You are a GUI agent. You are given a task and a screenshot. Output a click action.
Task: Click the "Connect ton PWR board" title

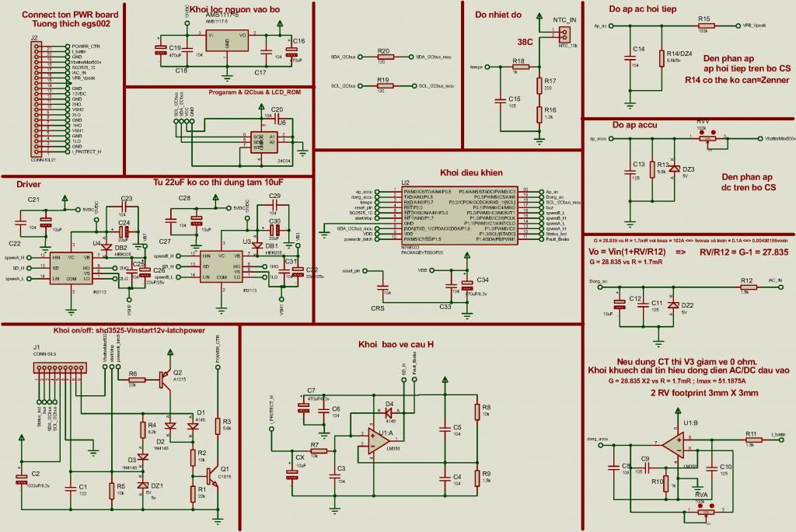click(70, 15)
